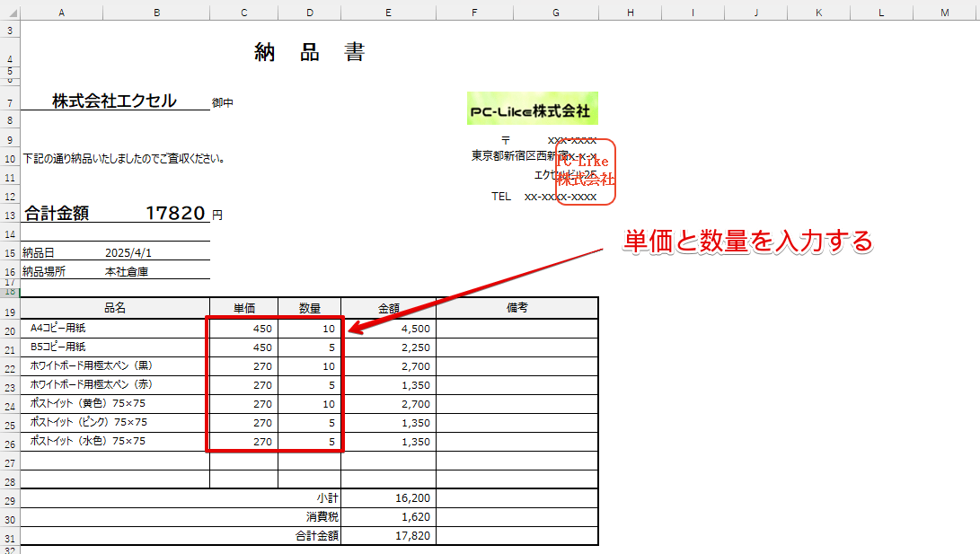This screenshot has width=980, height=554.
Task: Click the 品名 table header cell
Action: tap(115, 308)
